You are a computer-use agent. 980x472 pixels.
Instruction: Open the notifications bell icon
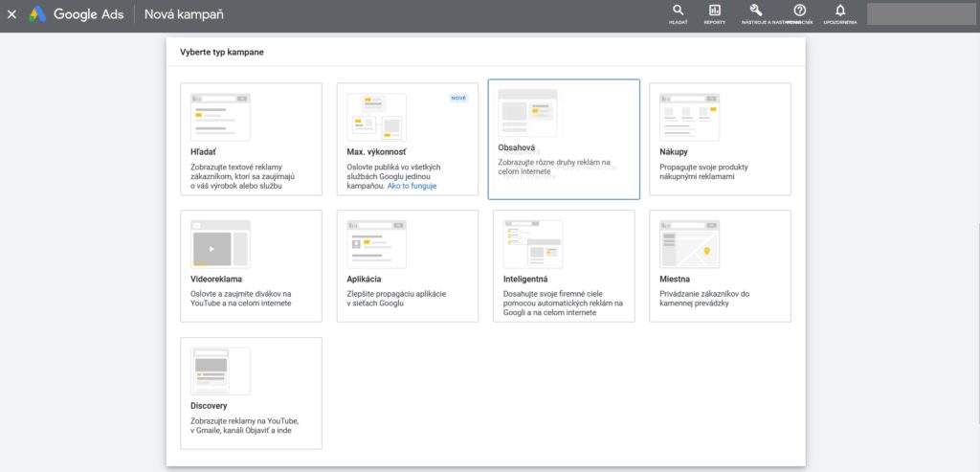click(840, 10)
